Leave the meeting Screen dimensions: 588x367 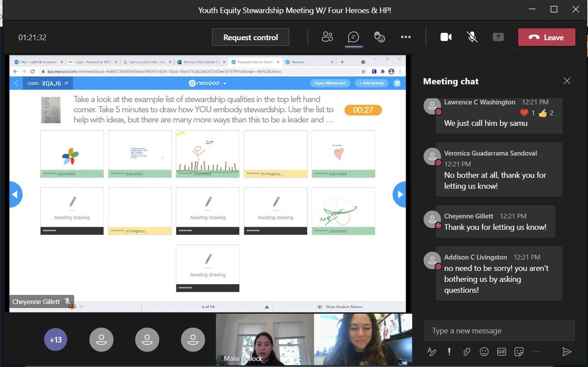pos(547,37)
